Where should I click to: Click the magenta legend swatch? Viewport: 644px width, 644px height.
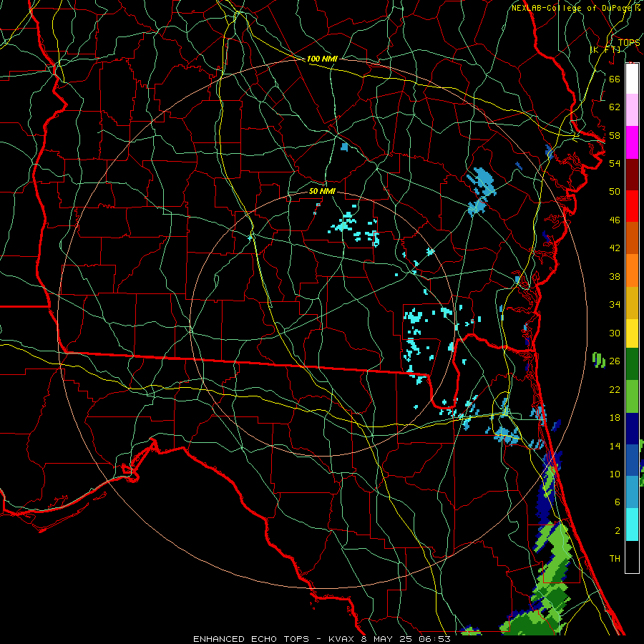point(632,142)
